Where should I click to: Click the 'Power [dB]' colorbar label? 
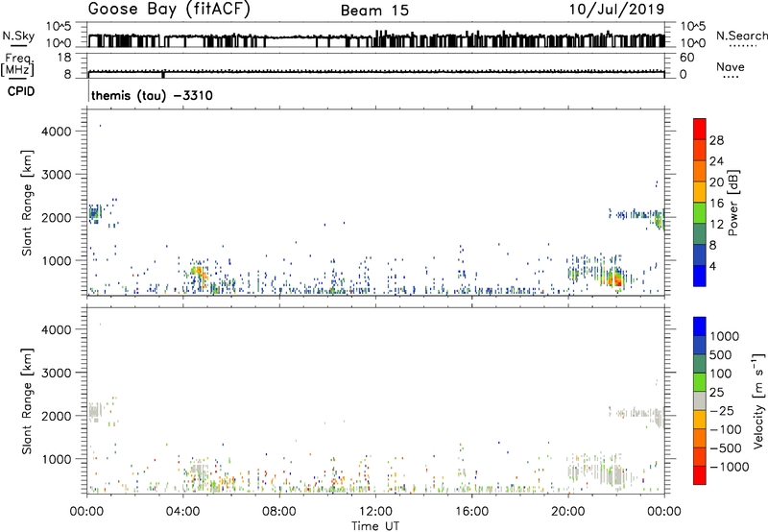click(732, 203)
